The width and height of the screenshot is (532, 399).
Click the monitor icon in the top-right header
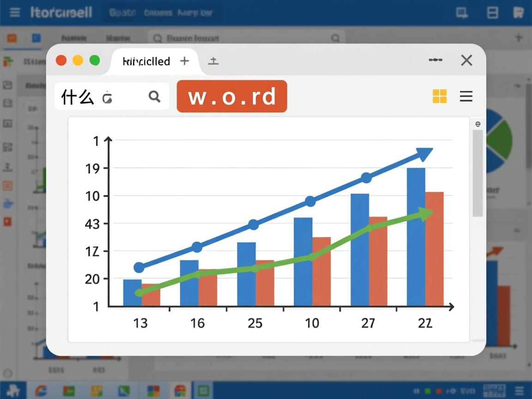462,12
